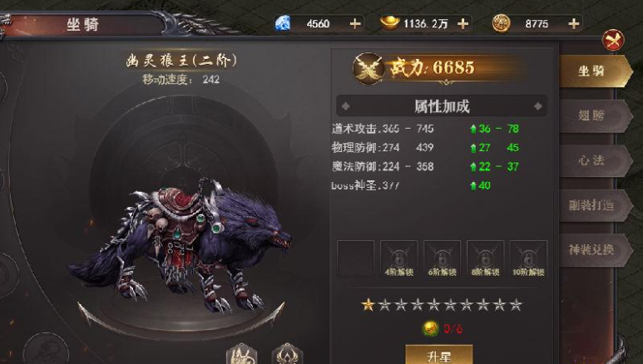Select the horse emblem icon below the mount

[x=241, y=354]
